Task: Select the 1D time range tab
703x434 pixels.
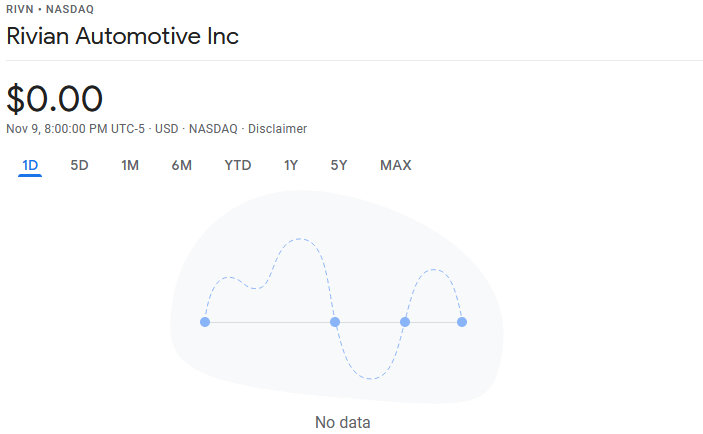Action: coord(30,165)
